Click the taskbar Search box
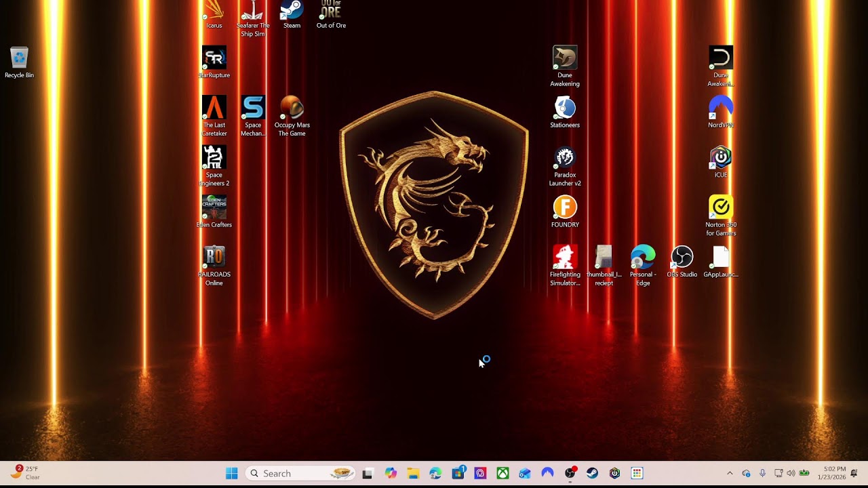Viewport: 868px width, 488px height. (300, 473)
